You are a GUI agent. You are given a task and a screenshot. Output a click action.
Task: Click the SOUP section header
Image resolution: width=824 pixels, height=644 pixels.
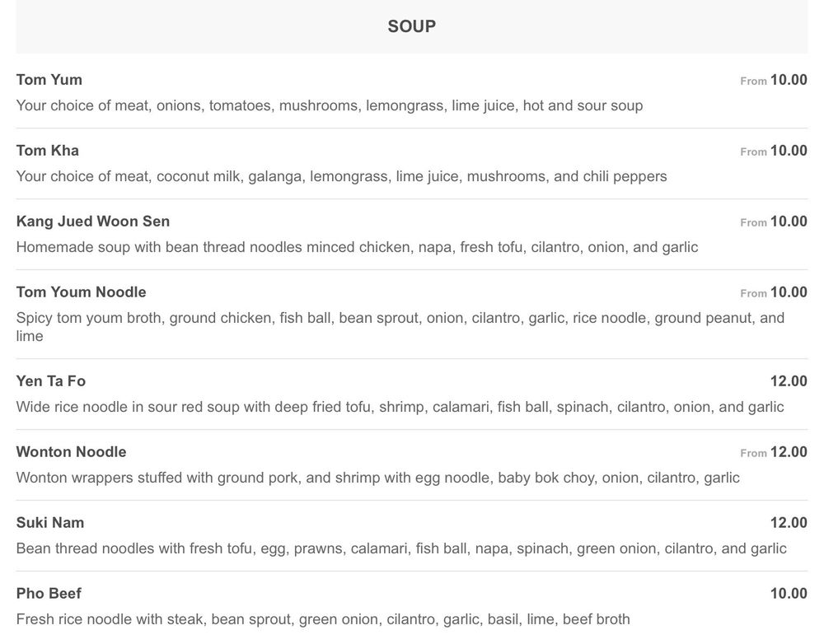coord(412,26)
